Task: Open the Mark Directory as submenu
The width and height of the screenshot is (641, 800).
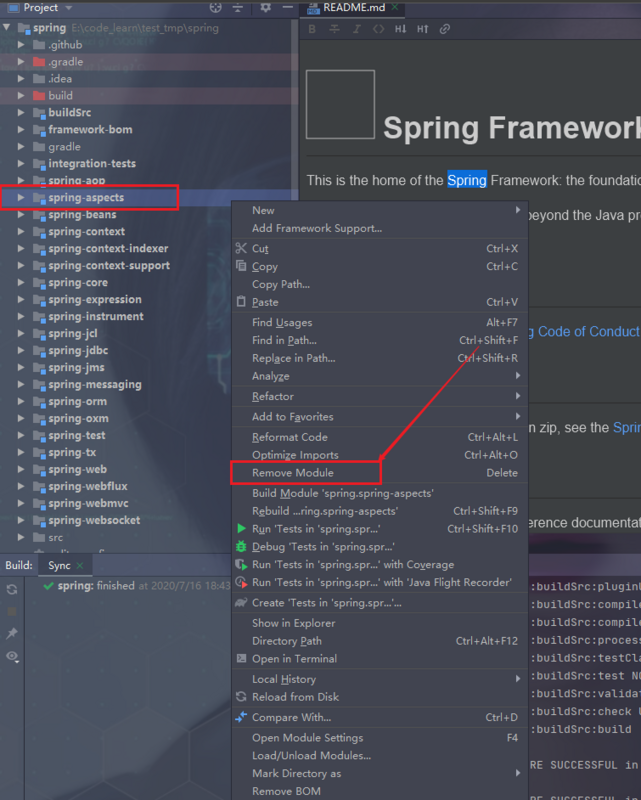Action: coord(380,773)
